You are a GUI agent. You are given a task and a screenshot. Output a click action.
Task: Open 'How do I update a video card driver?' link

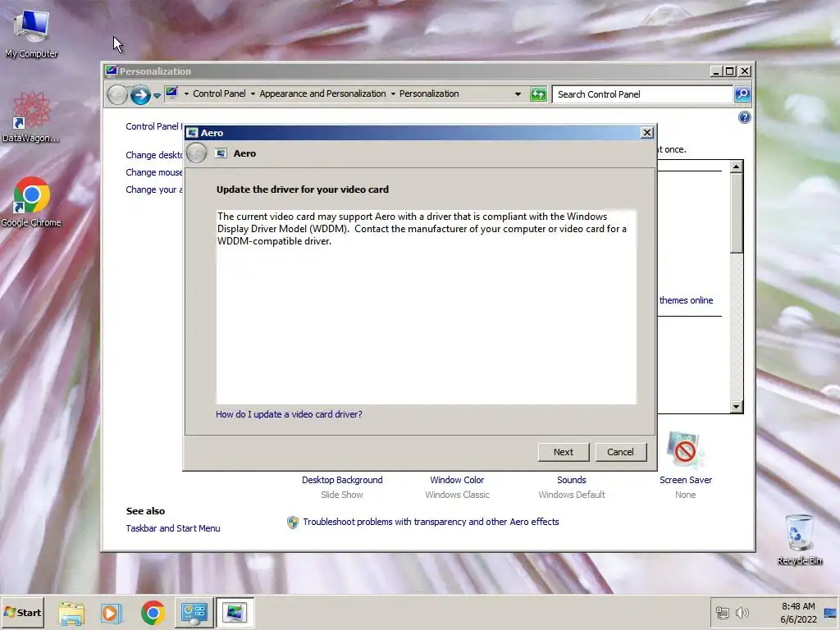[x=289, y=414]
